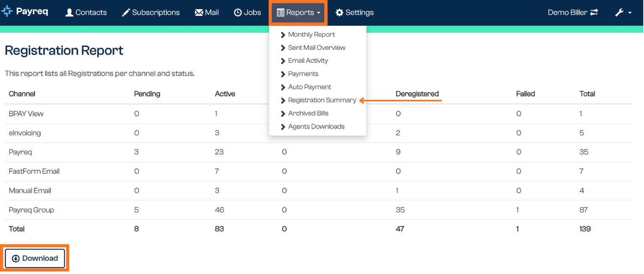This screenshot has height=274, width=644.
Task: Open the Jobs section
Action: coord(247,13)
